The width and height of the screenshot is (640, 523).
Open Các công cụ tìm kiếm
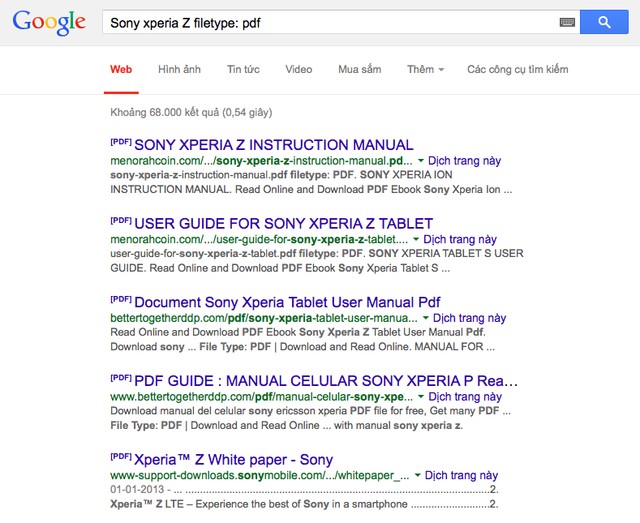coord(518,69)
